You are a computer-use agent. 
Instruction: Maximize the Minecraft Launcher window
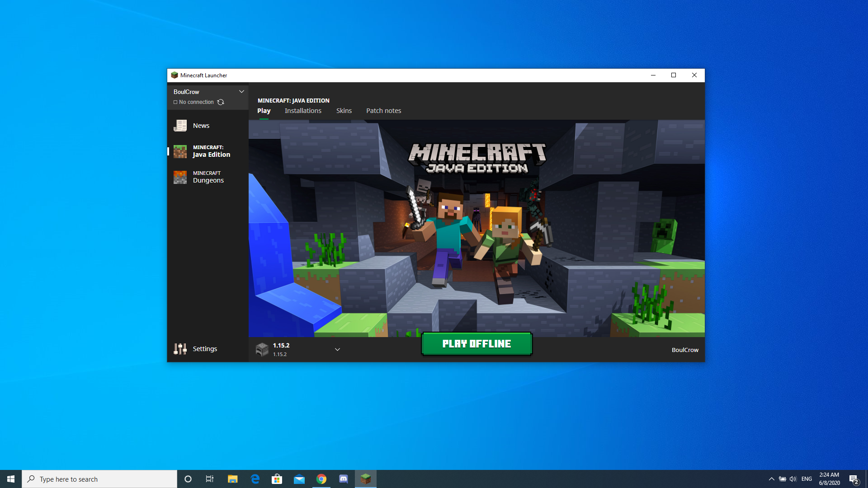[674, 75]
